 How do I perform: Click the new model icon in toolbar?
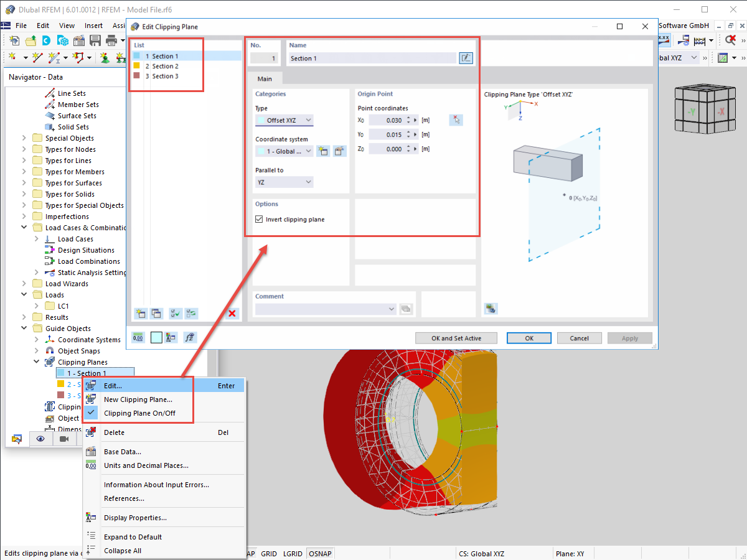point(14,40)
